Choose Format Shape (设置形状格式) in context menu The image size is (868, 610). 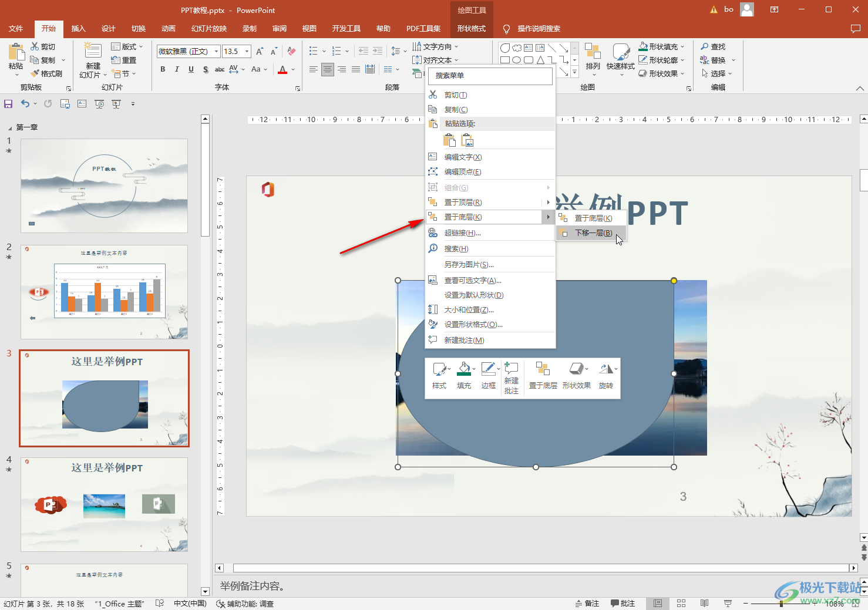[x=490, y=325]
